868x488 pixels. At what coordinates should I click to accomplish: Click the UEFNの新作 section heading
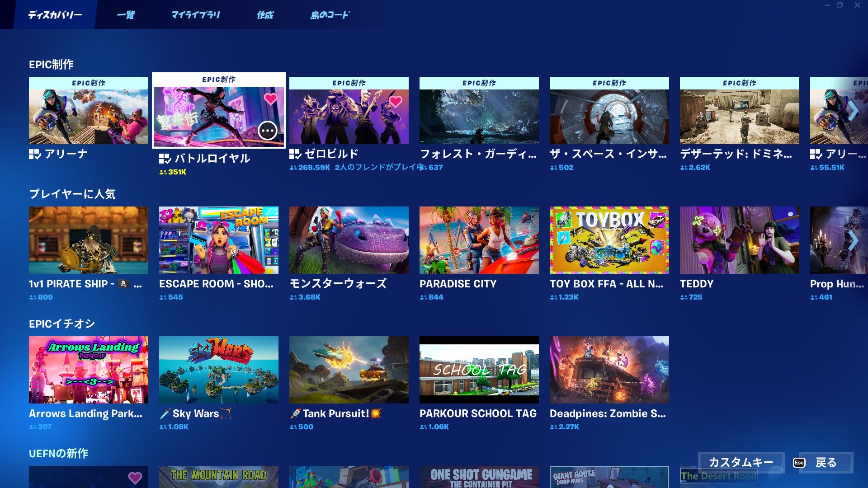pos(58,454)
